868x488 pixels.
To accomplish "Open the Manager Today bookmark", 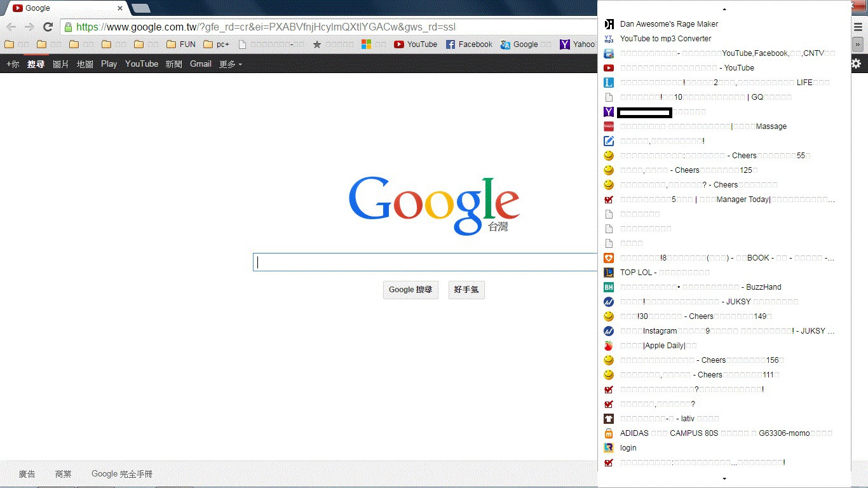I will tap(724, 200).
